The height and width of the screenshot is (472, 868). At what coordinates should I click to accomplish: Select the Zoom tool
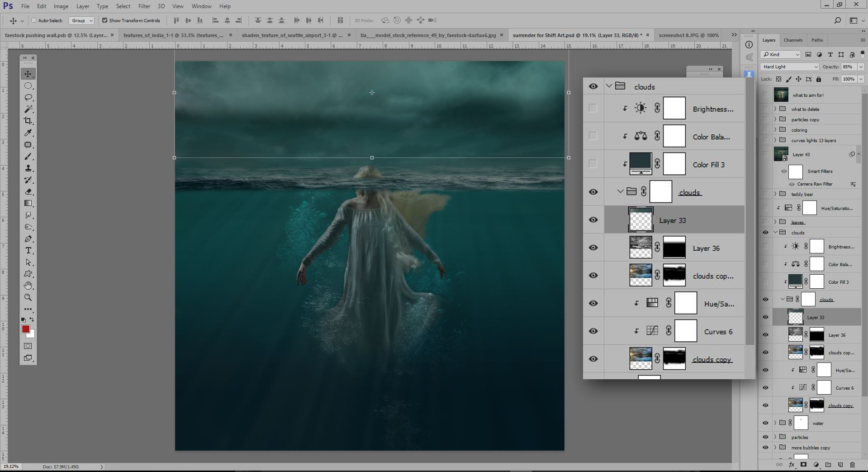pyautogui.click(x=28, y=297)
